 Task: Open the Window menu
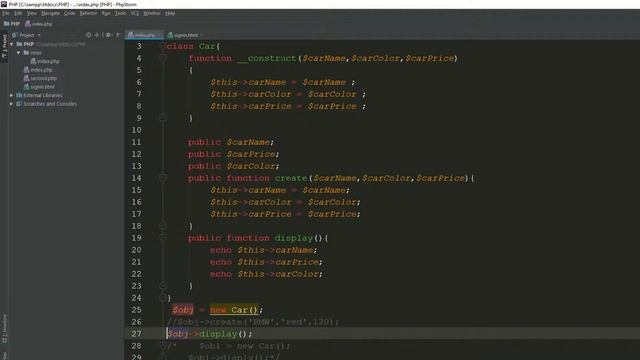152,13
